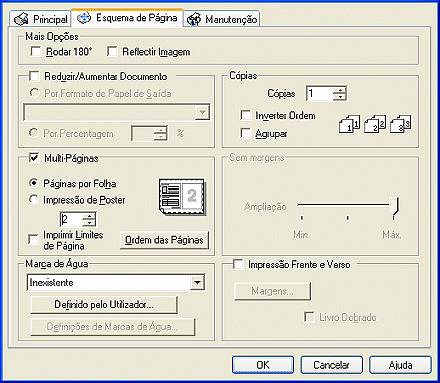Click the Manutenção tab tools icon

click(194, 19)
